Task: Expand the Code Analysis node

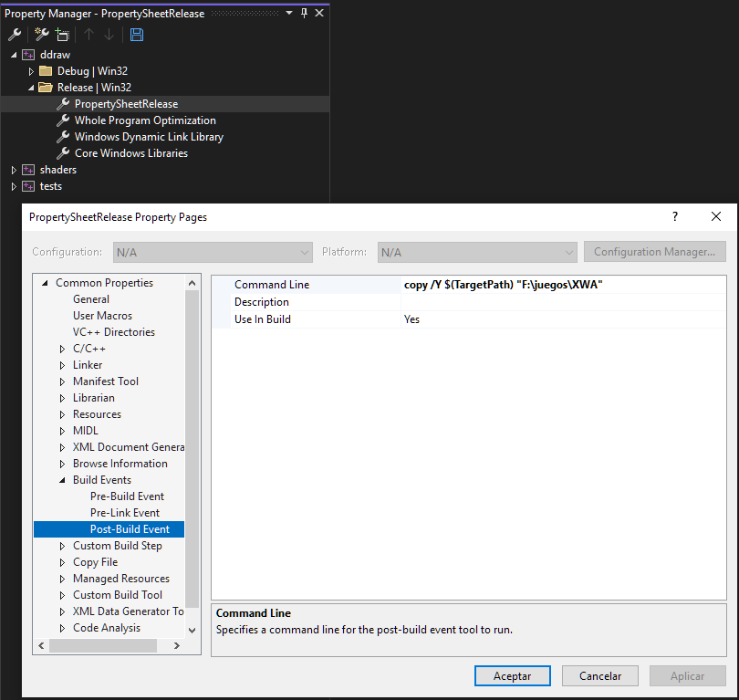Action: click(62, 628)
